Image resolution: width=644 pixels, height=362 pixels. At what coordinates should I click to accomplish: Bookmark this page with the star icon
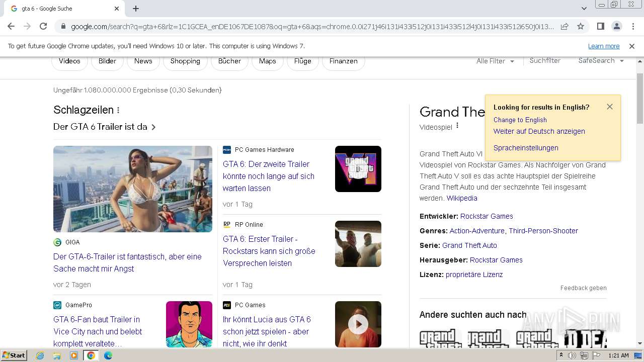(581, 26)
